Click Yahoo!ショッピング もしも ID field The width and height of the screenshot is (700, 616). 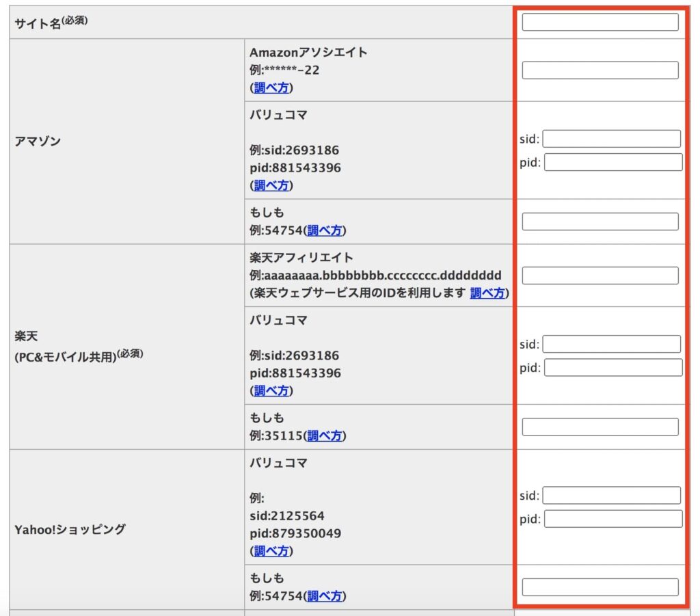click(600, 587)
